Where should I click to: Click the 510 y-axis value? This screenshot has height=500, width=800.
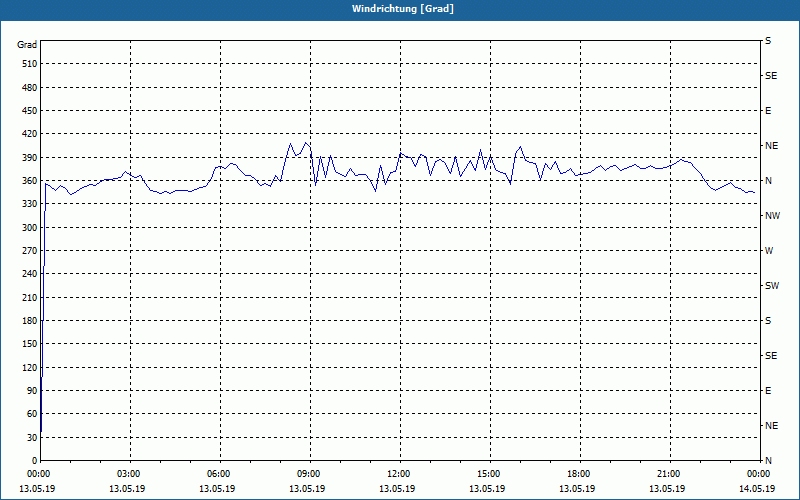(30, 64)
